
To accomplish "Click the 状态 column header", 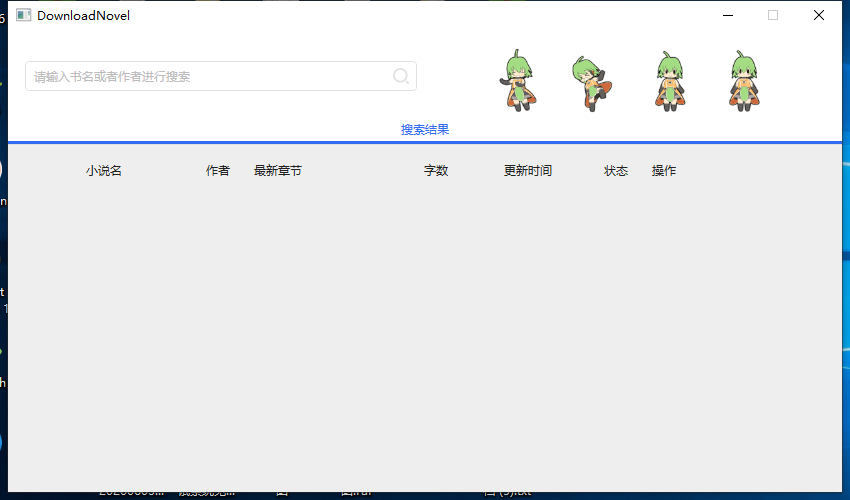I will [x=616, y=171].
